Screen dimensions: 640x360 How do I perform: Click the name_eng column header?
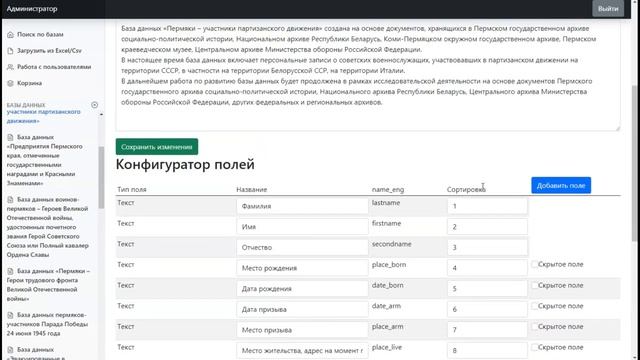388,189
